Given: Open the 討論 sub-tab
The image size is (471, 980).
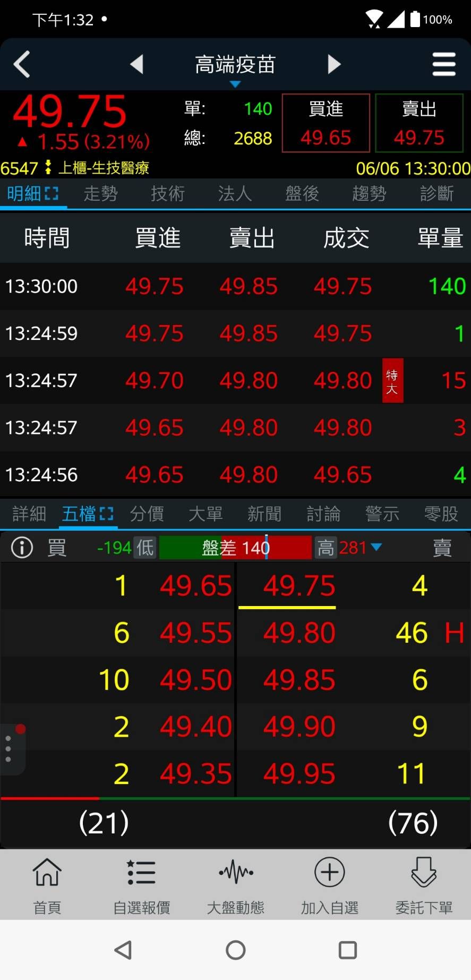Looking at the screenshot, I should 323,514.
